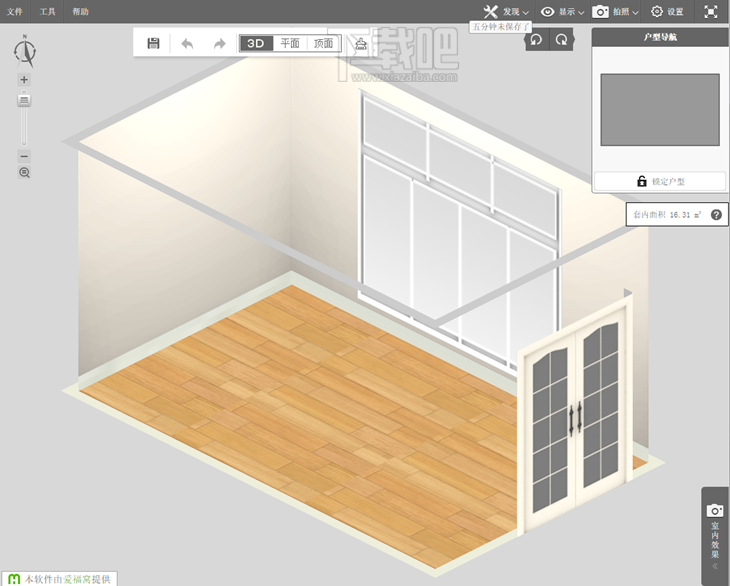Click the save disk icon

click(x=153, y=43)
